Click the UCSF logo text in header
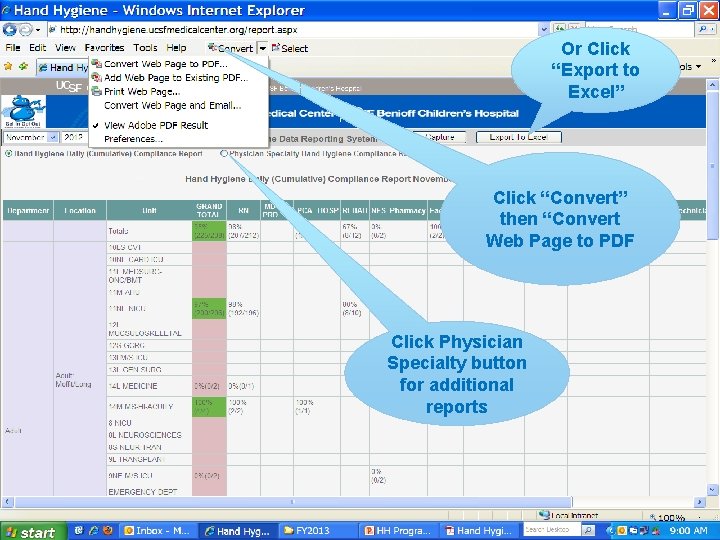Viewport: 720px width, 540px height. pos(69,86)
